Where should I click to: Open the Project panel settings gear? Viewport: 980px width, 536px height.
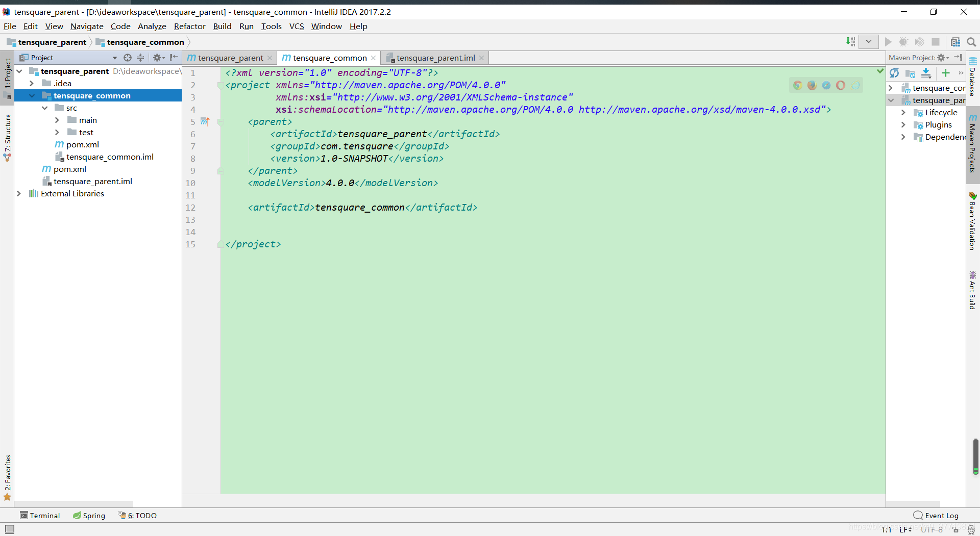coord(159,58)
